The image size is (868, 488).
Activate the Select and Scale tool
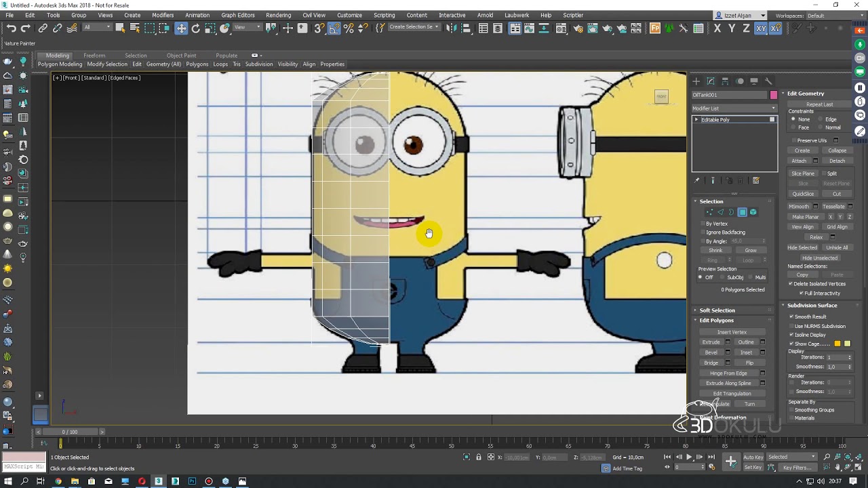coord(210,28)
